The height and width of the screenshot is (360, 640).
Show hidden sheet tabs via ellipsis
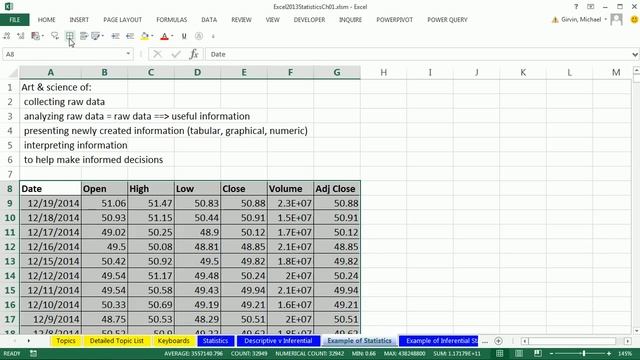tap(485, 341)
